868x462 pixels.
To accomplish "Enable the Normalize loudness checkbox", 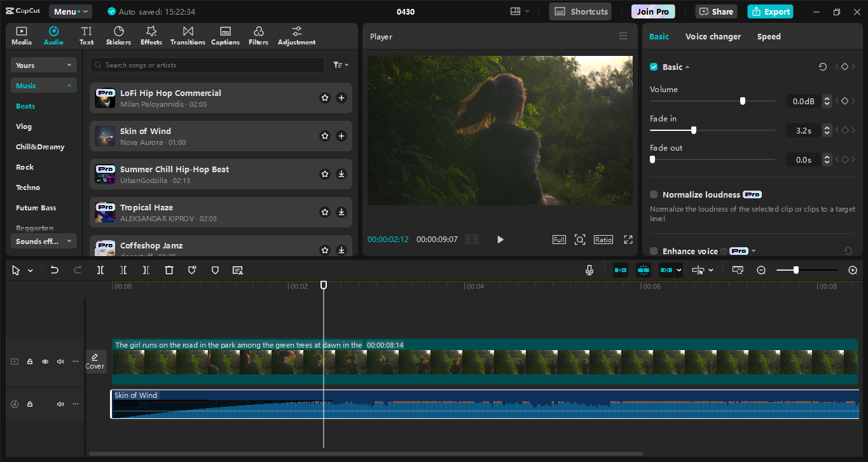I will click(x=654, y=194).
